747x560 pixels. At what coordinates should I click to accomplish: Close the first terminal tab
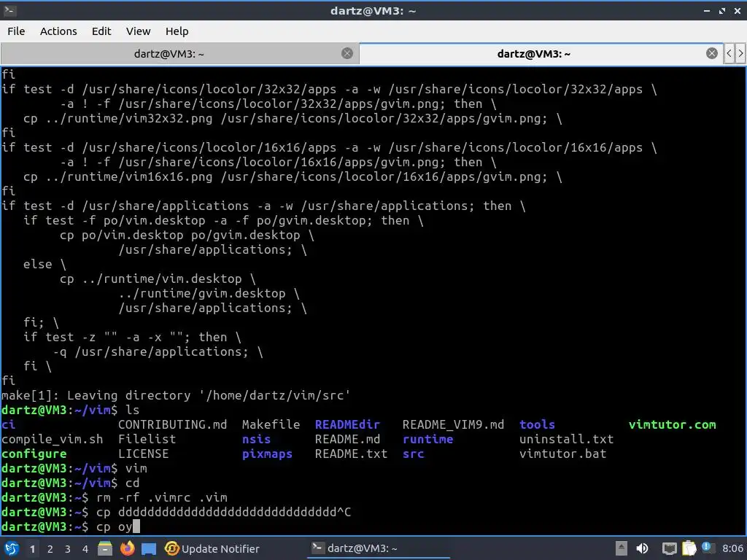pos(347,53)
